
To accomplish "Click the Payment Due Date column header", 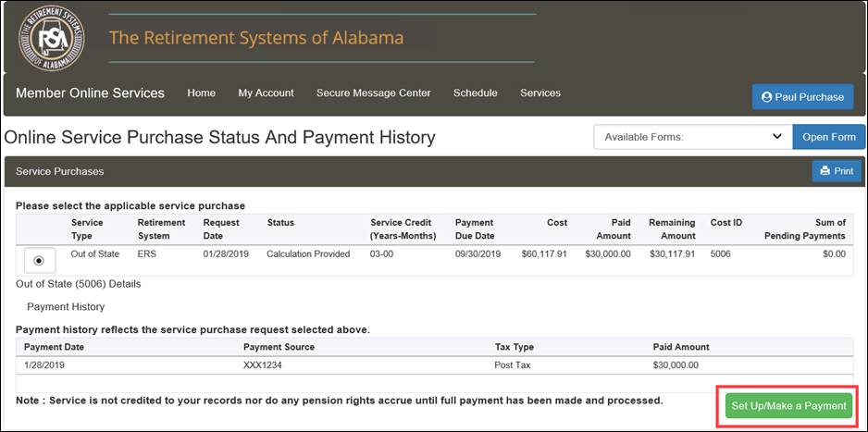I will tap(475, 229).
